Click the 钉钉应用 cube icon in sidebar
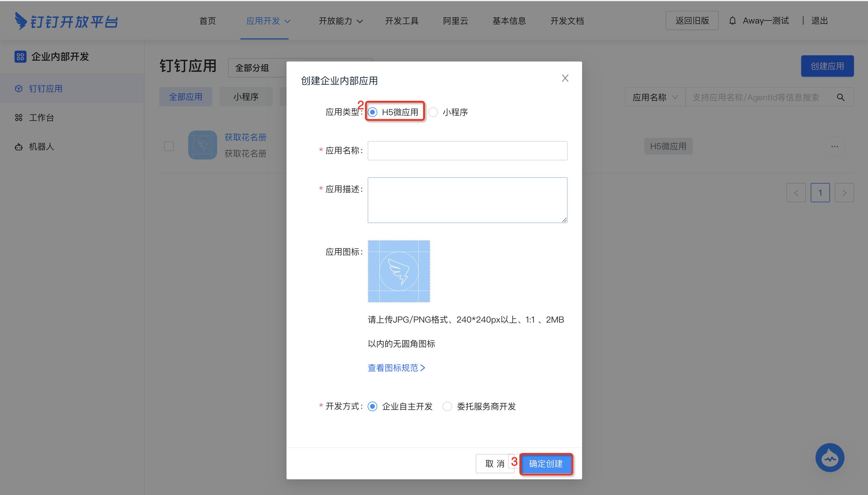Image resolution: width=868 pixels, height=495 pixels. [19, 89]
